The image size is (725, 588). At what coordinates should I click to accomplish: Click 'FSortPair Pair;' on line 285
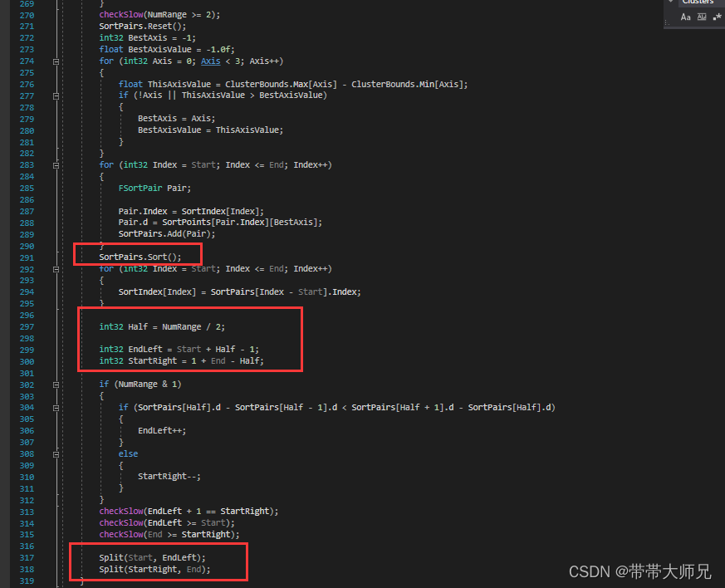click(x=154, y=189)
